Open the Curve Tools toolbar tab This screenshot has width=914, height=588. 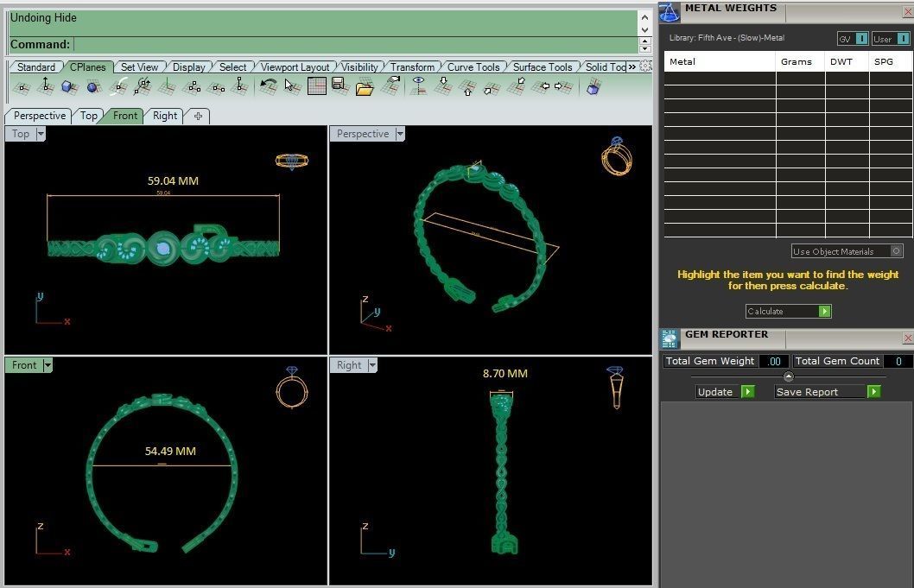pos(473,67)
